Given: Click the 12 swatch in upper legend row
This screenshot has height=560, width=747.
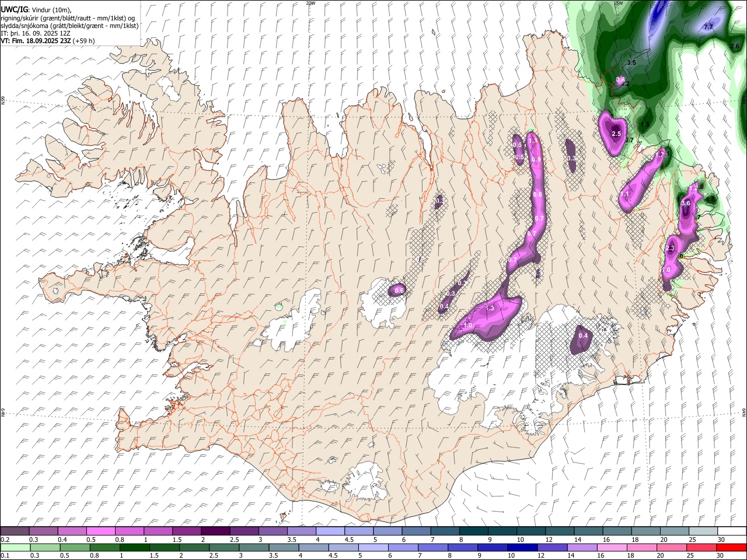Looking at the screenshot, I should (558, 531).
